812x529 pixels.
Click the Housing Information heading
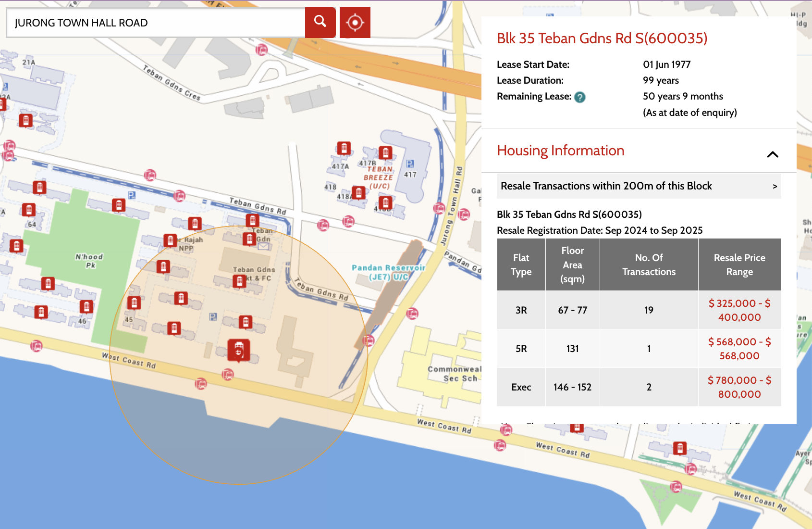point(561,151)
